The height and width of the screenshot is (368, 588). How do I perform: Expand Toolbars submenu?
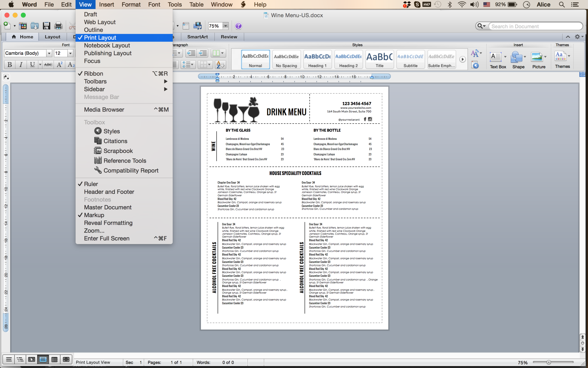(124, 81)
